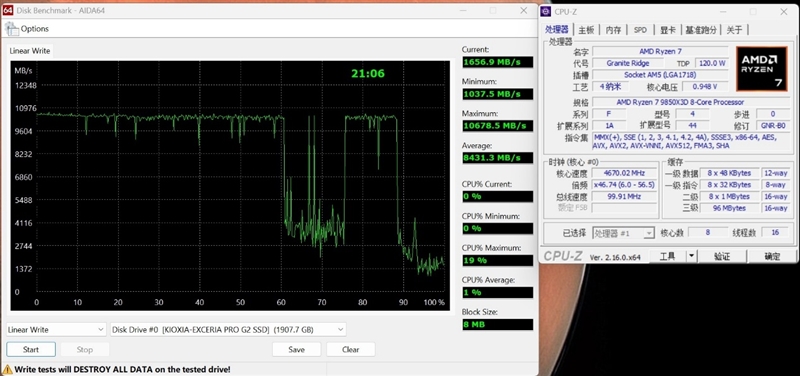Screen dimensions: 800x376
Task: Switch to the SPD tab in CPU-Z
Action: tap(640, 30)
